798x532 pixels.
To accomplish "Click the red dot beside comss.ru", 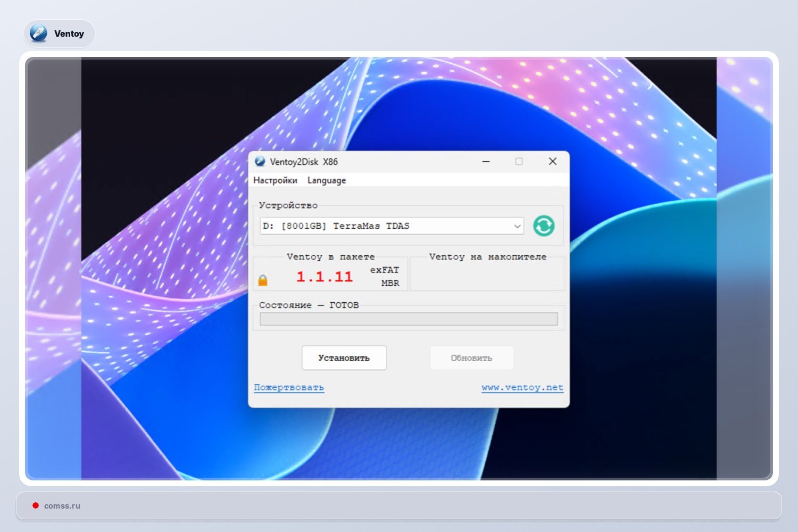I will pos(36,505).
